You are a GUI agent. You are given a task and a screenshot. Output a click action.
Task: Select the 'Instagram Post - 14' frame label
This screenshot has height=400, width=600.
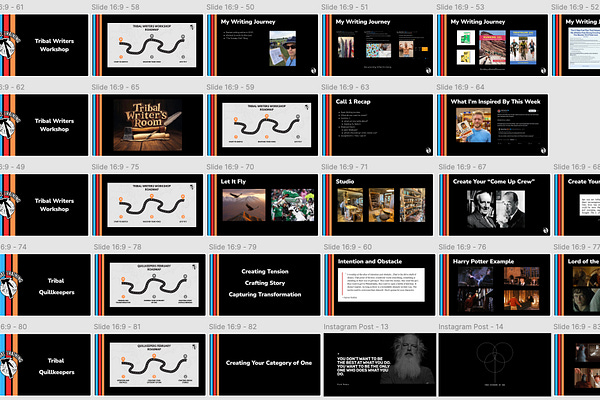[x=471, y=327]
